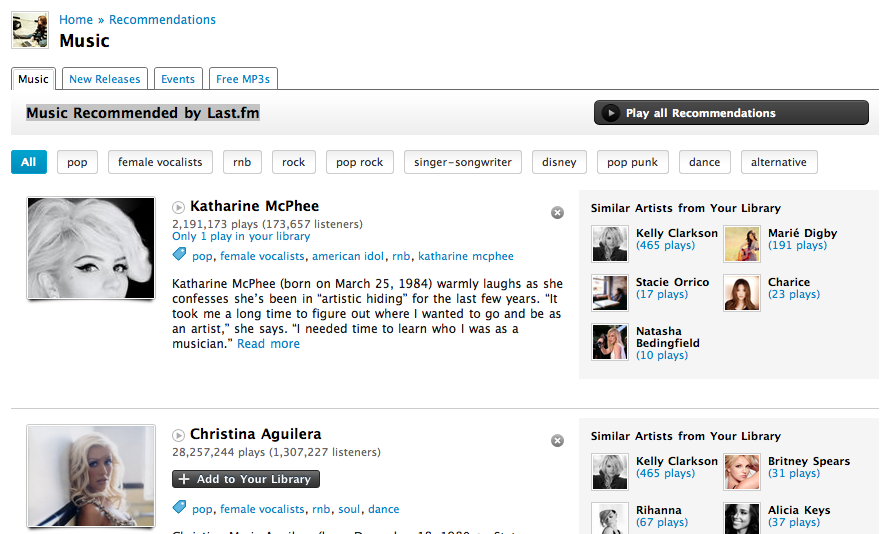Open Kelly Clarkson thumbnail in Christina's similar artists

point(609,471)
